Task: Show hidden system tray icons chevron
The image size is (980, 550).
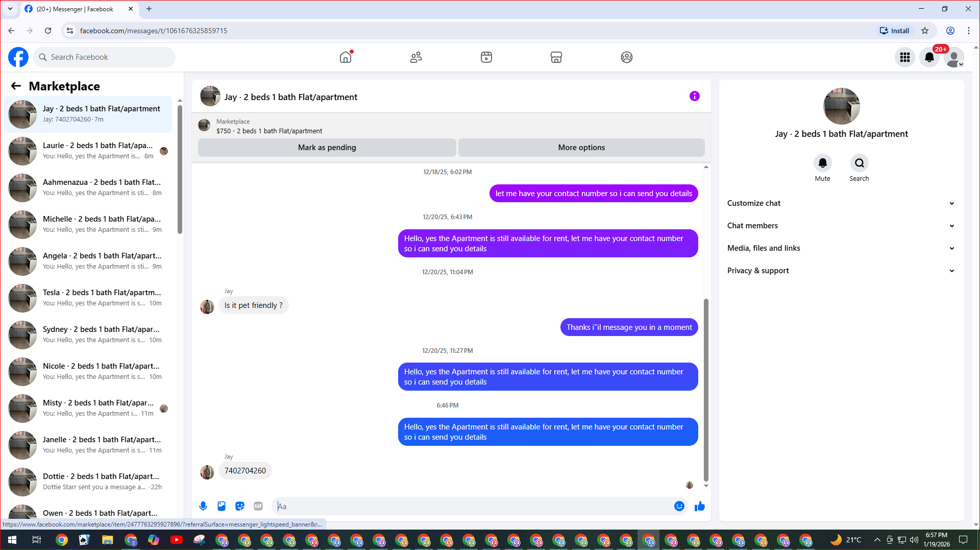Action: [877, 540]
